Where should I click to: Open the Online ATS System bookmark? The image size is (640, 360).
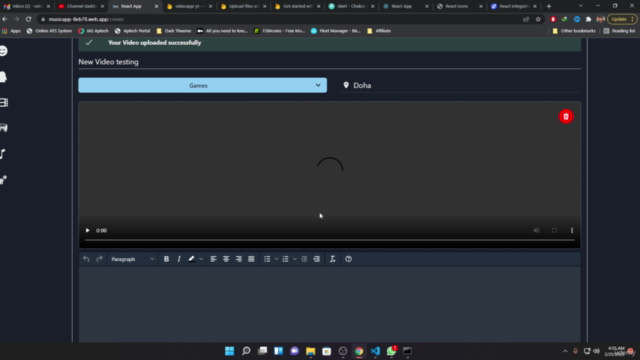click(49, 31)
